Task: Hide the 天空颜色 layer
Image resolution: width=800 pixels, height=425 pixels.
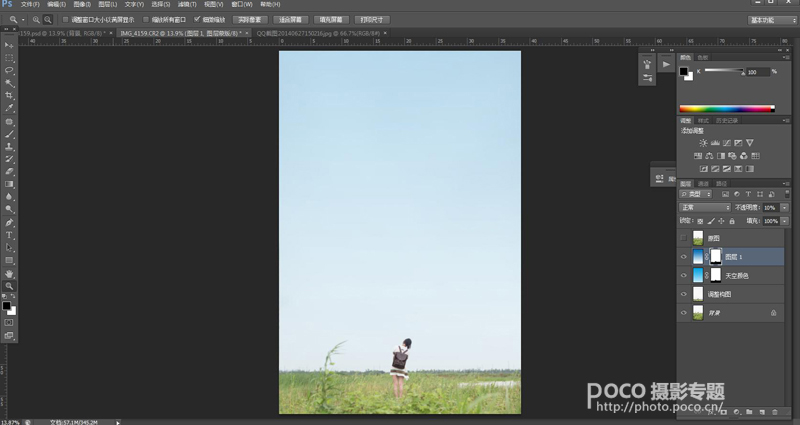Action: pos(684,276)
